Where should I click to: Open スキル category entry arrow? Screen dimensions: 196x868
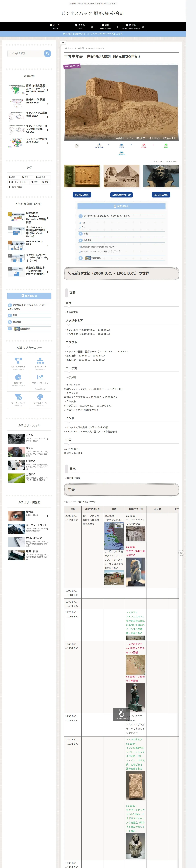[x=48, y=439]
